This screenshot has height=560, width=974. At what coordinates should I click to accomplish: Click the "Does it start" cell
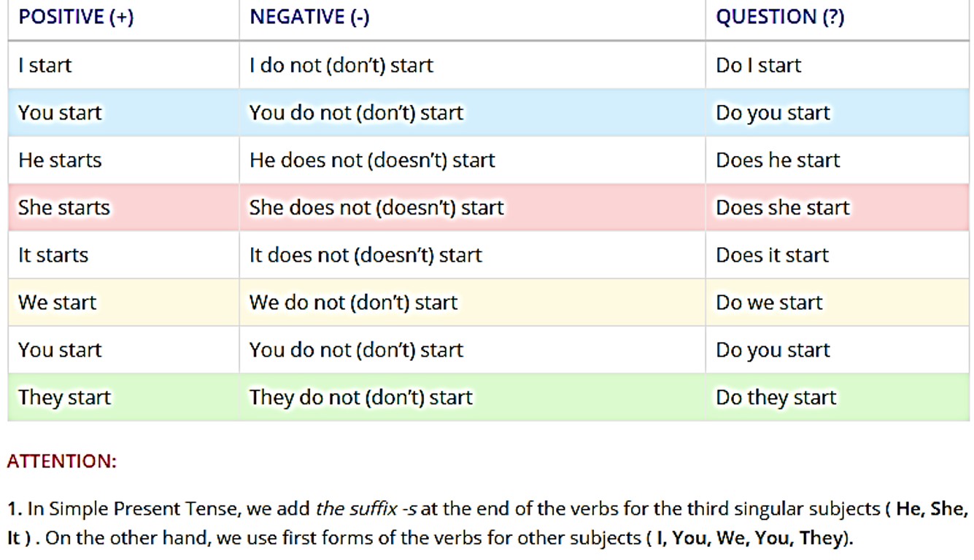(772, 255)
